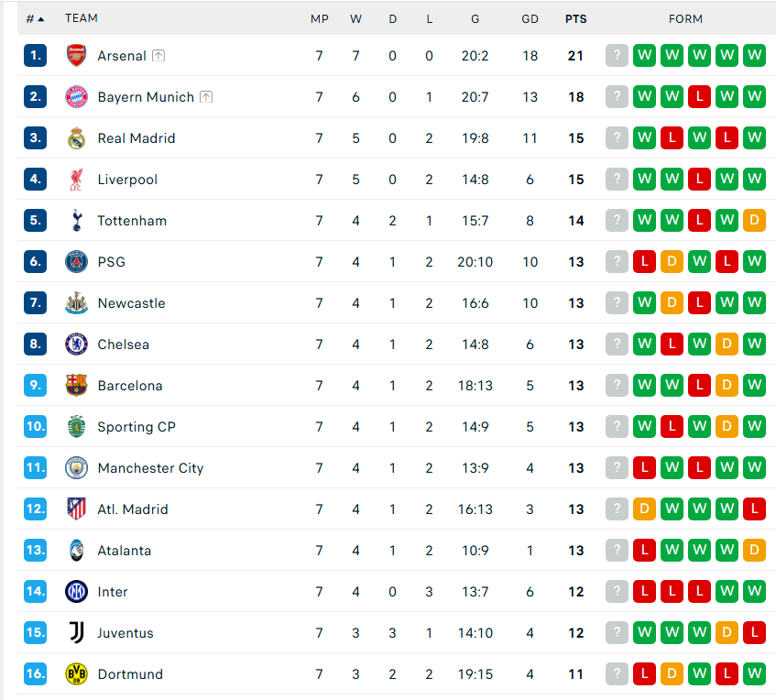Click the Real Madrid crest icon

click(x=76, y=138)
